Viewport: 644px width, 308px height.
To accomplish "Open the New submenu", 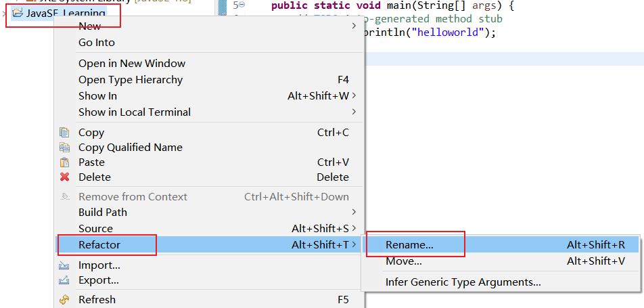I will [x=210, y=26].
